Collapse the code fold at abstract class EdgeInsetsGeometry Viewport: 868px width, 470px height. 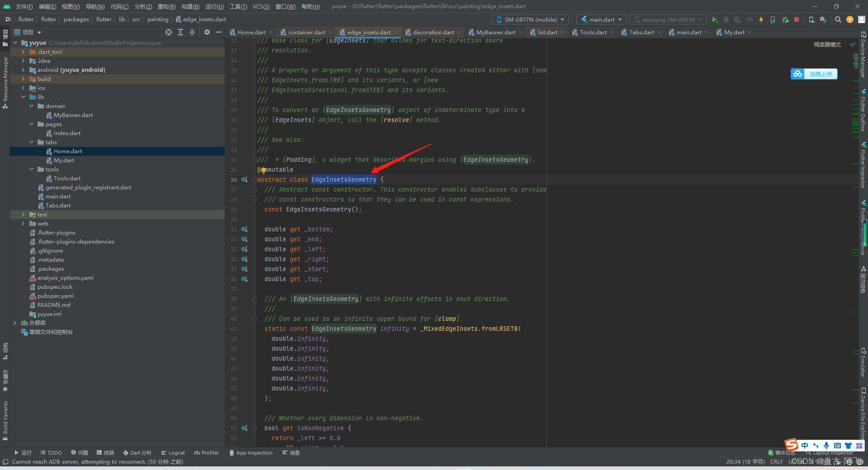point(255,179)
